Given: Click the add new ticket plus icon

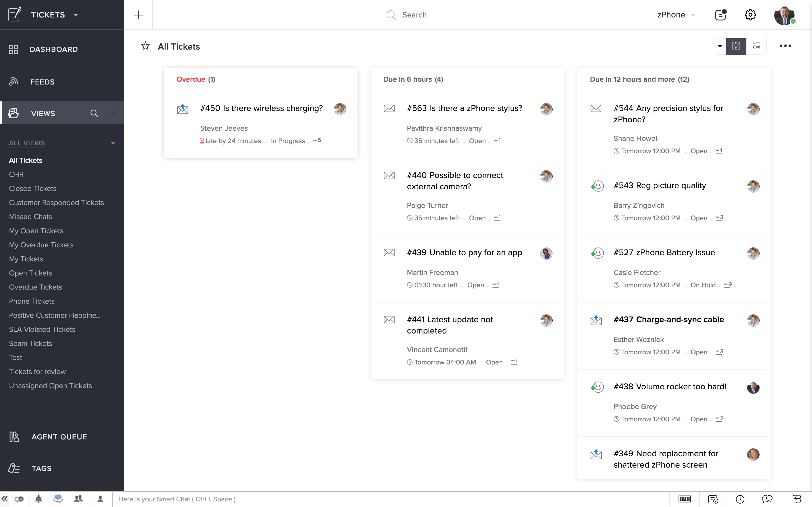Looking at the screenshot, I should (138, 15).
